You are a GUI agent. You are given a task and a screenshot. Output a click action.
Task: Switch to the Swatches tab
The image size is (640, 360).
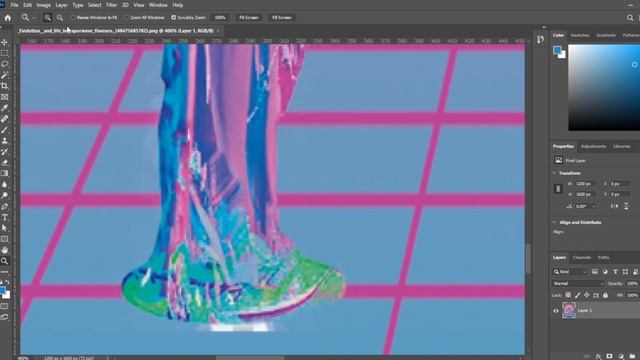pos(580,36)
